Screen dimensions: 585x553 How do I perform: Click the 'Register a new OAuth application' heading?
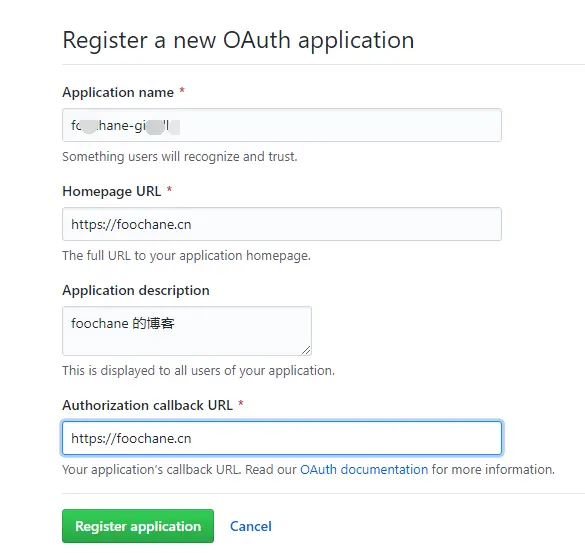click(x=238, y=40)
